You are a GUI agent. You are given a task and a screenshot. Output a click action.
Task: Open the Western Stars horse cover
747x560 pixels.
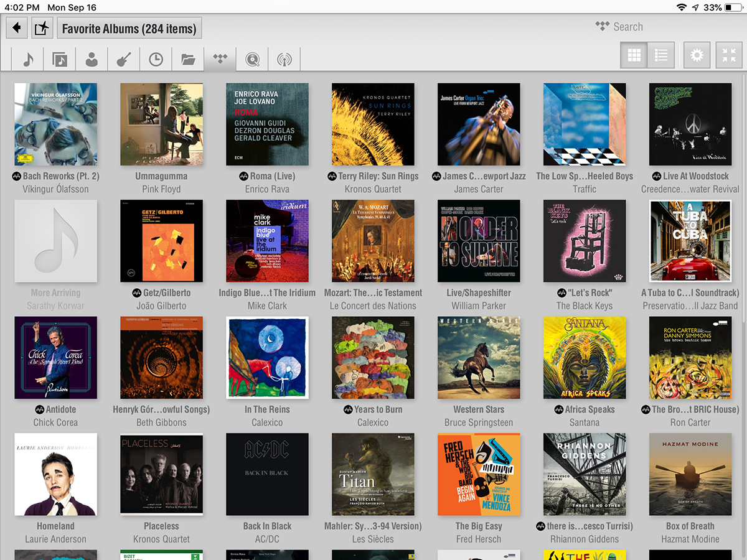(479, 358)
